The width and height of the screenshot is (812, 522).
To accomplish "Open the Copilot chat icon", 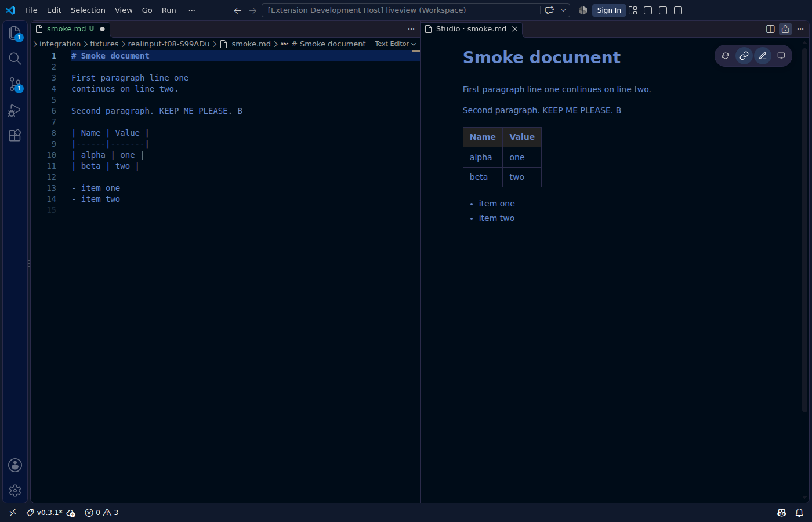I will [x=549, y=10].
